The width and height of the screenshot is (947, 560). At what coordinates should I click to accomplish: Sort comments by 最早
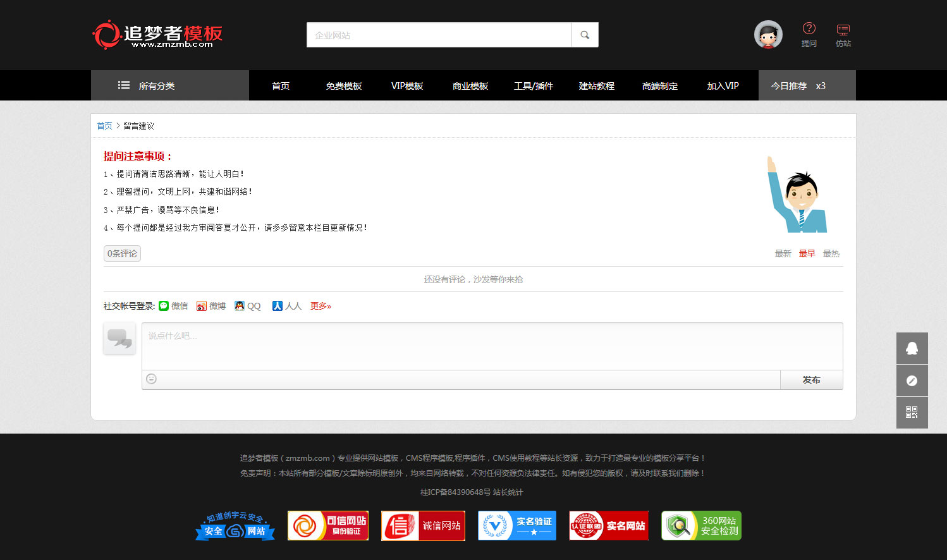point(807,253)
